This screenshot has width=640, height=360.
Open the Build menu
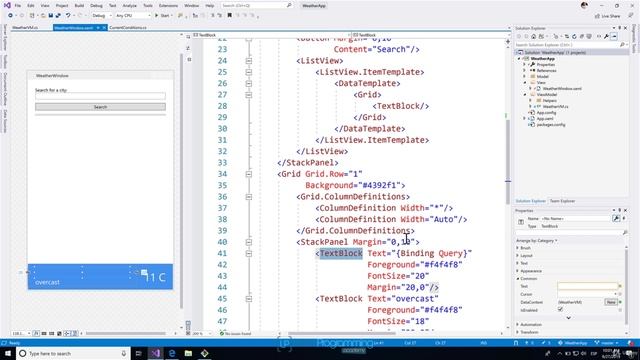coord(79,6)
